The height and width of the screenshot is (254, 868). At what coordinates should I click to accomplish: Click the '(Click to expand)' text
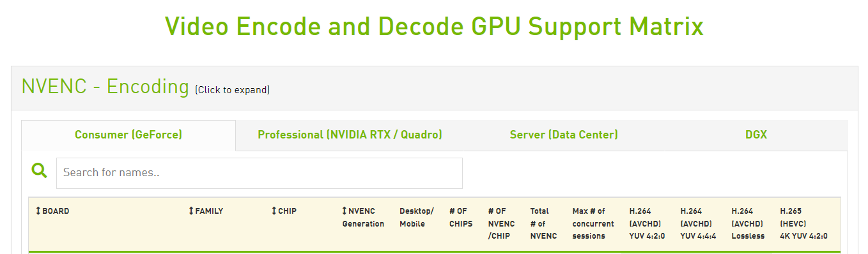coord(233,90)
